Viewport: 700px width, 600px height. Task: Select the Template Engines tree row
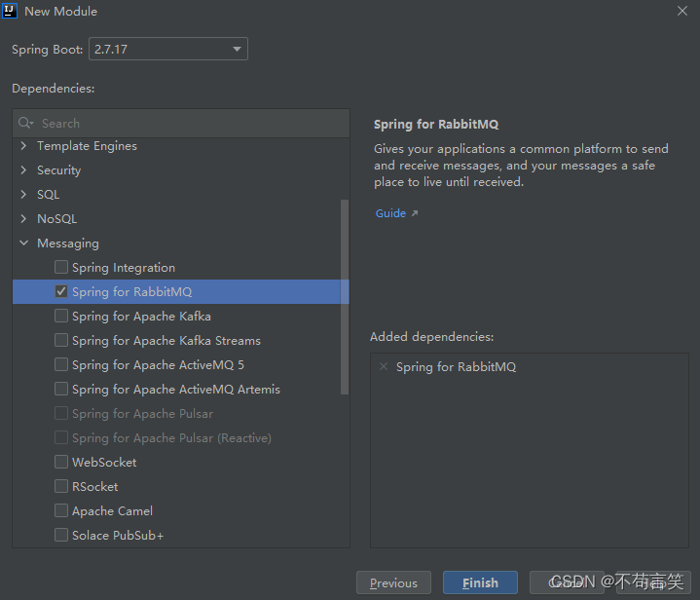tap(181, 146)
